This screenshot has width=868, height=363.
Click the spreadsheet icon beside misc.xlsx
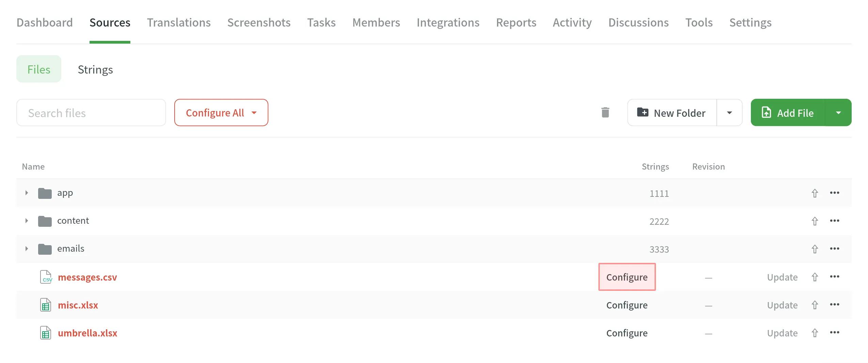(x=45, y=305)
